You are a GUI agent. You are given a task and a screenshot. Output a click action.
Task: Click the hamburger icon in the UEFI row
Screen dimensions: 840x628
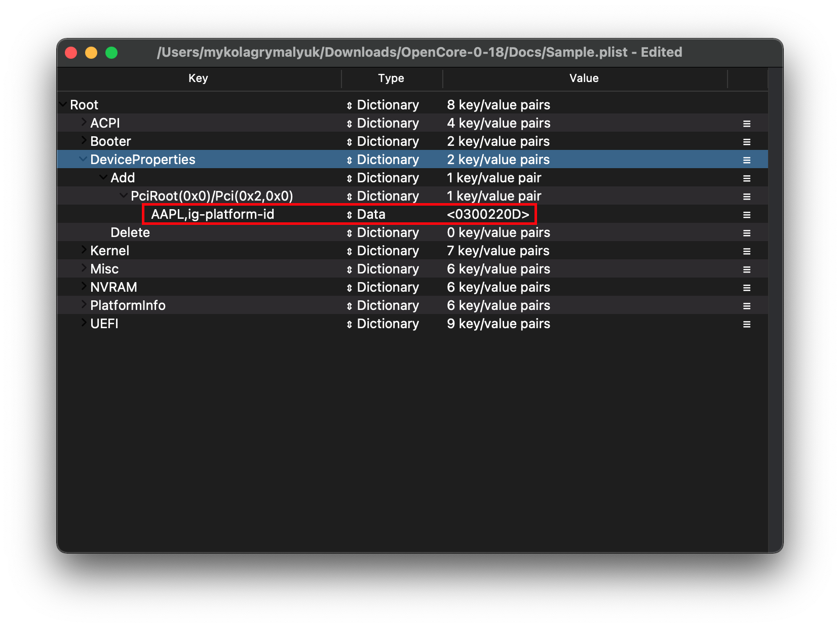[746, 324]
